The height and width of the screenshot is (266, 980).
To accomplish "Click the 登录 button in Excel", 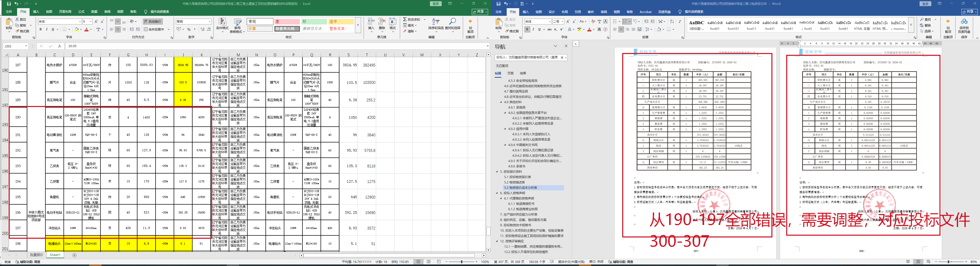I will coord(436,4).
